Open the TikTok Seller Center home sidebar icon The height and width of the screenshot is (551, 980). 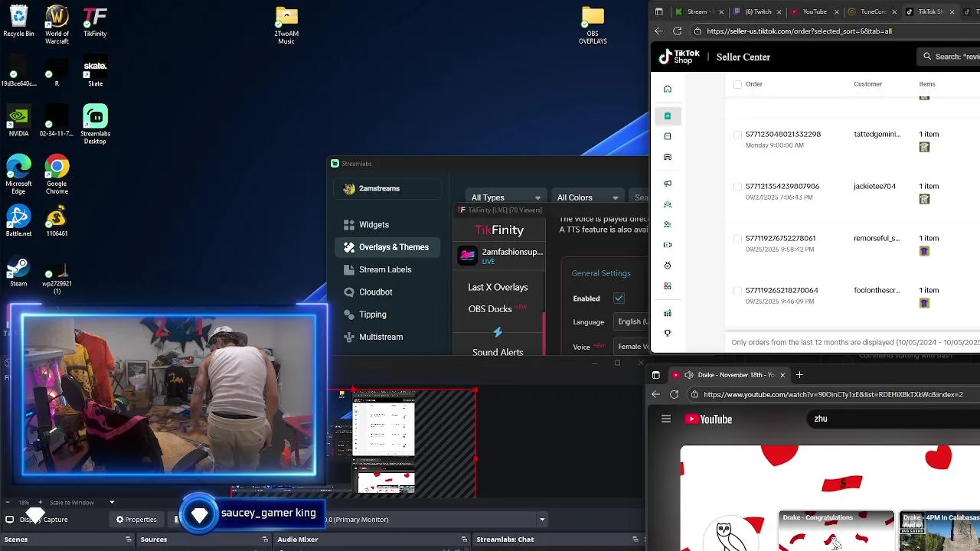[x=668, y=89]
